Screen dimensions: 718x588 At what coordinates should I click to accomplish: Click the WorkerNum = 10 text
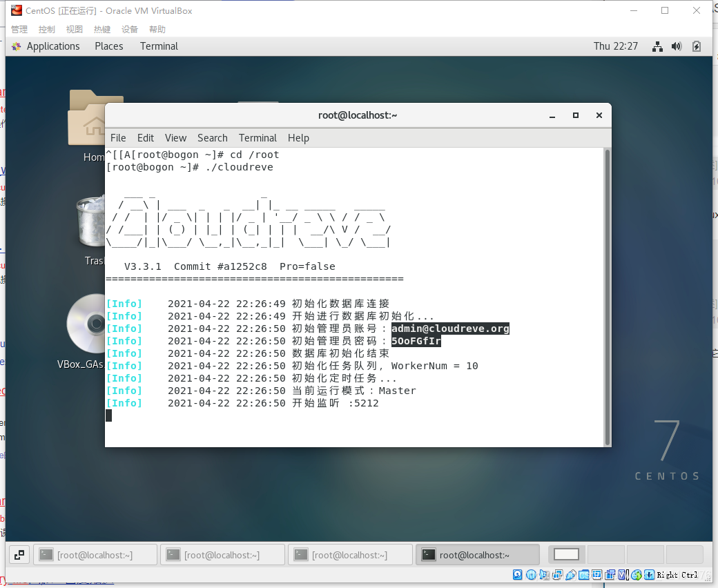tap(434, 366)
